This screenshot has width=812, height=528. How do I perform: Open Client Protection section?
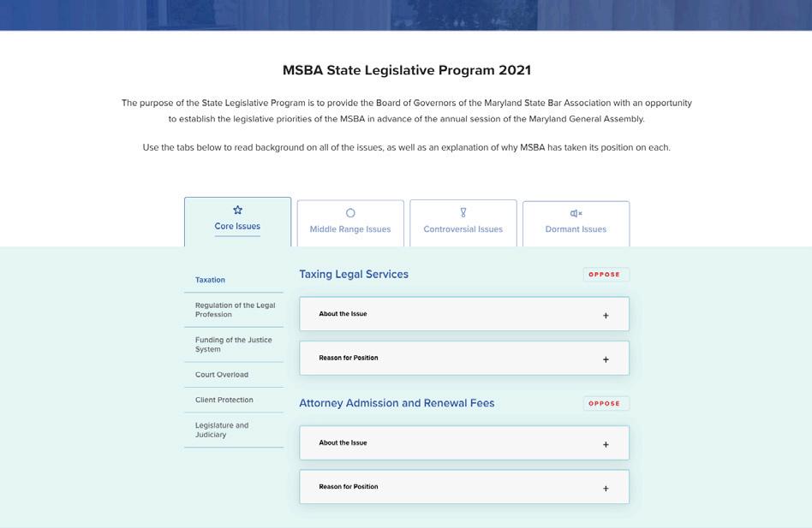coord(224,400)
